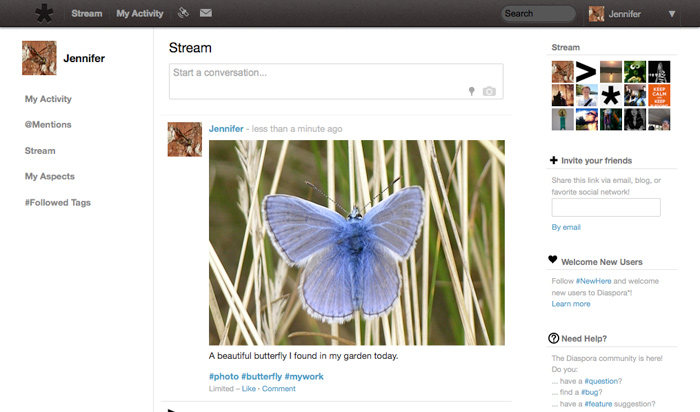This screenshot has width=700, height=412.
Task: Like the butterfly post
Action: pyautogui.click(x=247, y=388)
